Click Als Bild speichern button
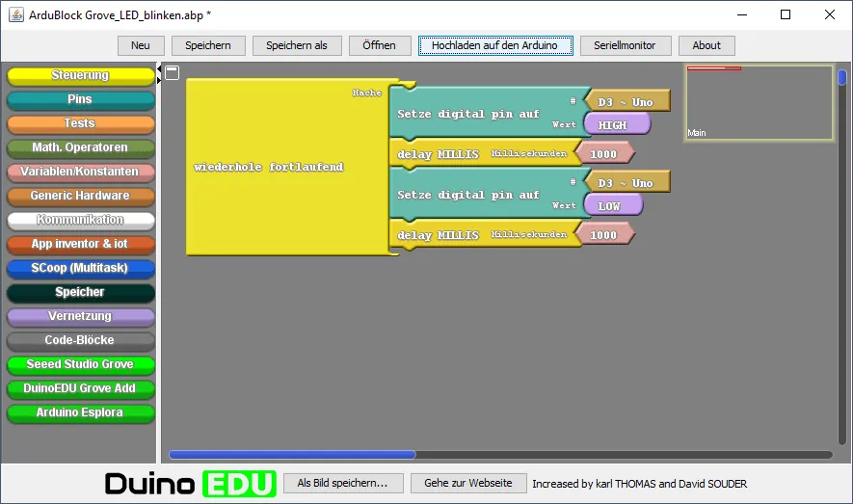The height and width of the screenshot is (504, 853). [342, 483]
